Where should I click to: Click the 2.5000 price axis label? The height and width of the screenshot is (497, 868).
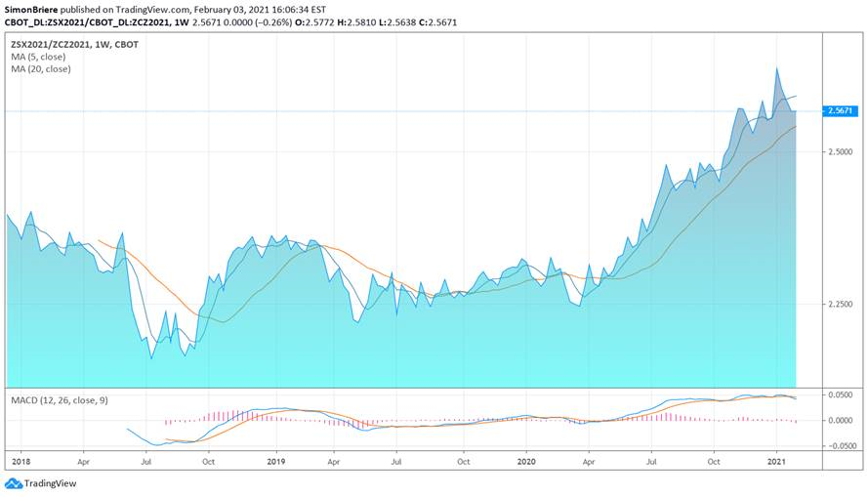[842, 152]
